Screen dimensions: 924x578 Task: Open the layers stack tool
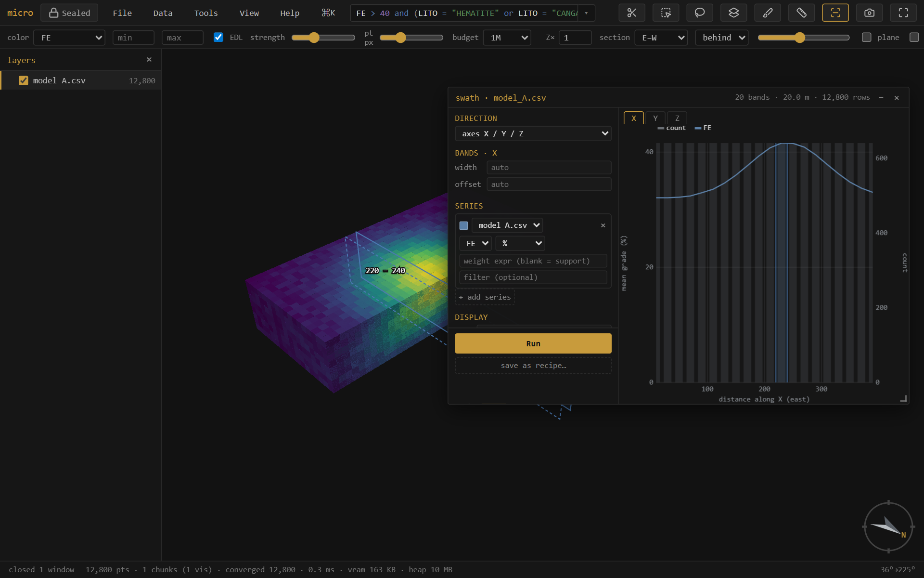coord(733,13)
